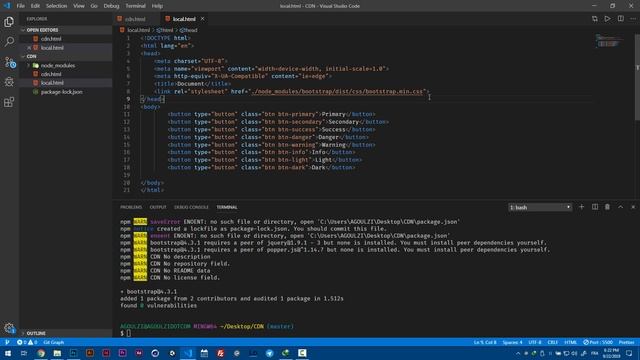Screen dimensions: 640x360
Task: Change indentation via Spaces: 4 status item
Action: [512, 342]
